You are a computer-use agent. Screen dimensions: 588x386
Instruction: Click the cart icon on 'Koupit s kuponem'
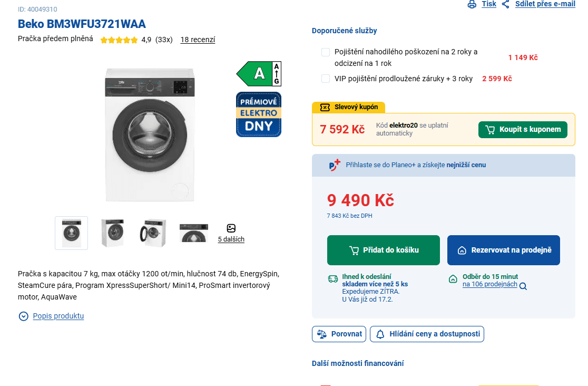(490, 129)
